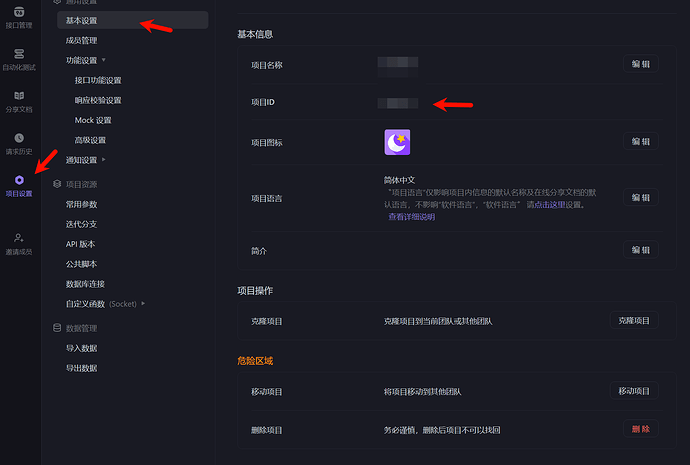Click 基本信息 heading
Image resolution: width=690 pixels, height=465 pixels.
coord(255,34)
